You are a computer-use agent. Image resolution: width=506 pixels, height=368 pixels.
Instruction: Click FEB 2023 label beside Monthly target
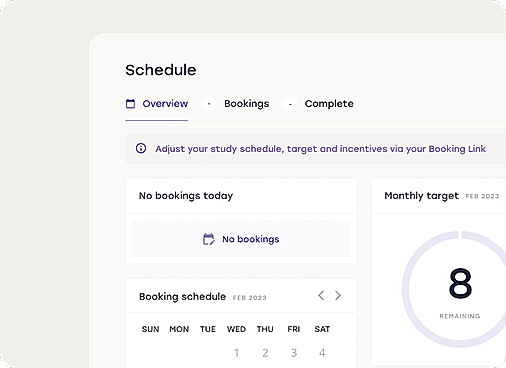(x=482, y=196)
